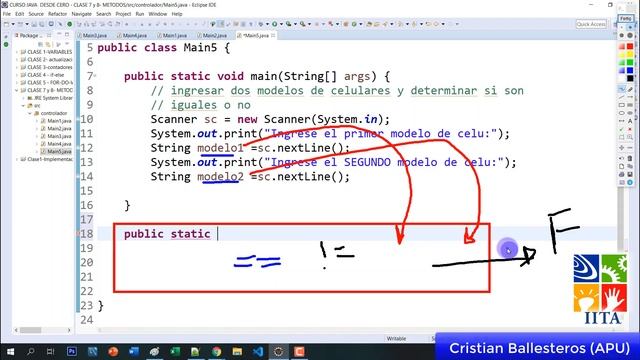Click the Package Explorer horizontal scrollbar thumb
The height and width of the screenshot is (360, 640).
point(31,330)
